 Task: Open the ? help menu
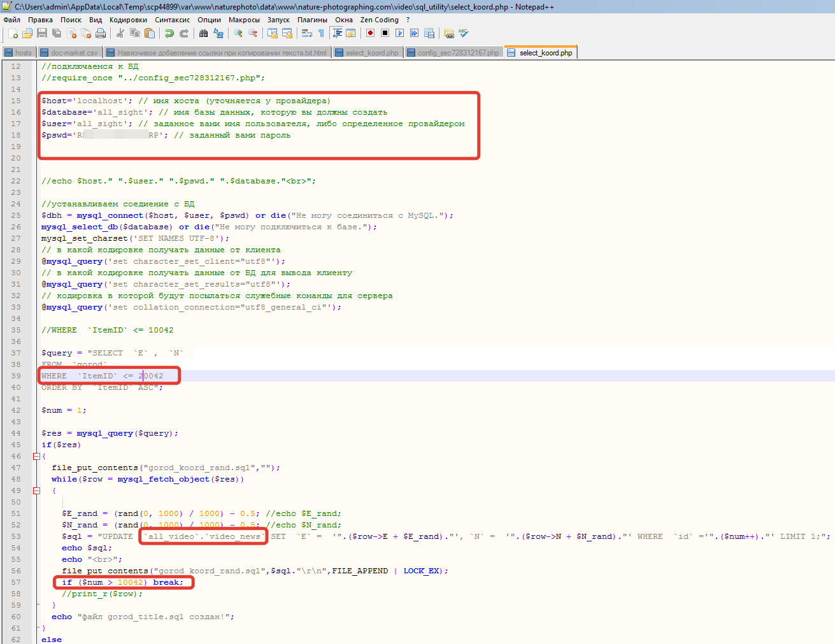(x=408, y=20)
